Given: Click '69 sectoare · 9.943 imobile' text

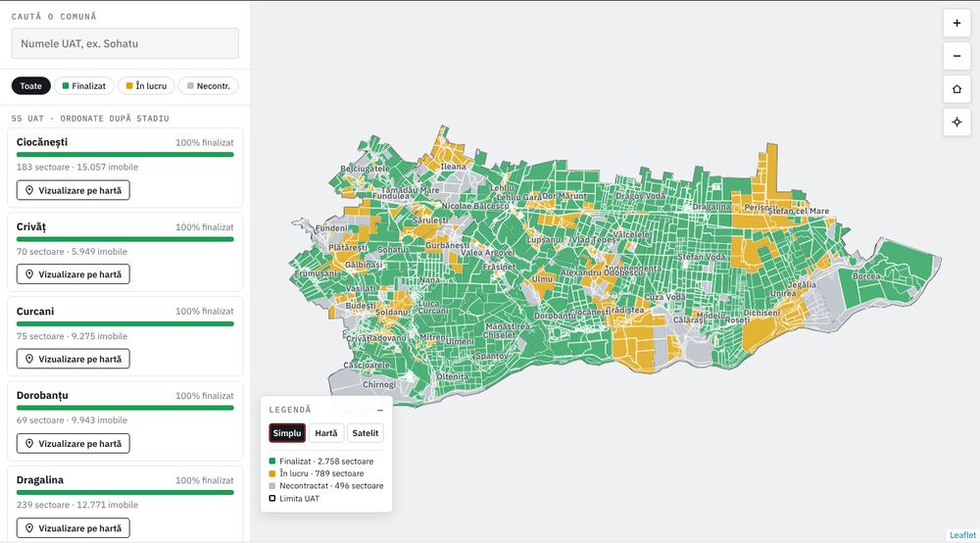Looking at the screenshot, I should pos(72,420).
